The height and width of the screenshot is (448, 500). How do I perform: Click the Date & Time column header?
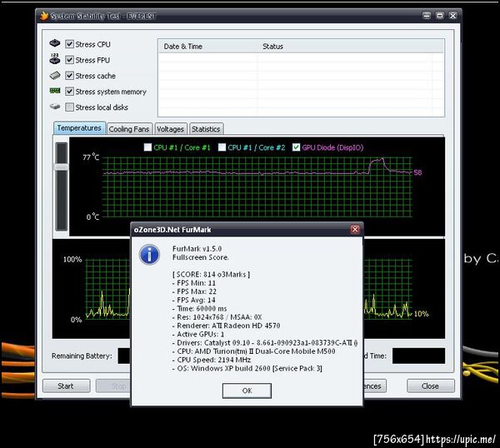tap(207, 47)
